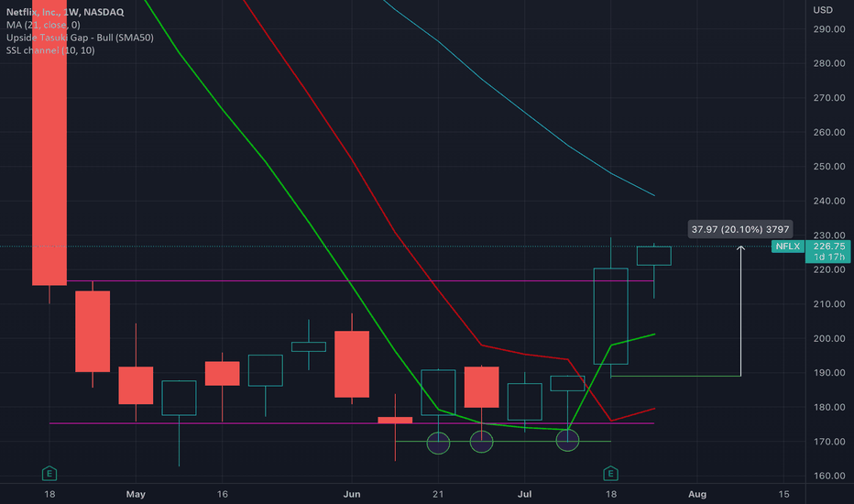Click the 260.00 price axis value

click(x=829, y=132)
